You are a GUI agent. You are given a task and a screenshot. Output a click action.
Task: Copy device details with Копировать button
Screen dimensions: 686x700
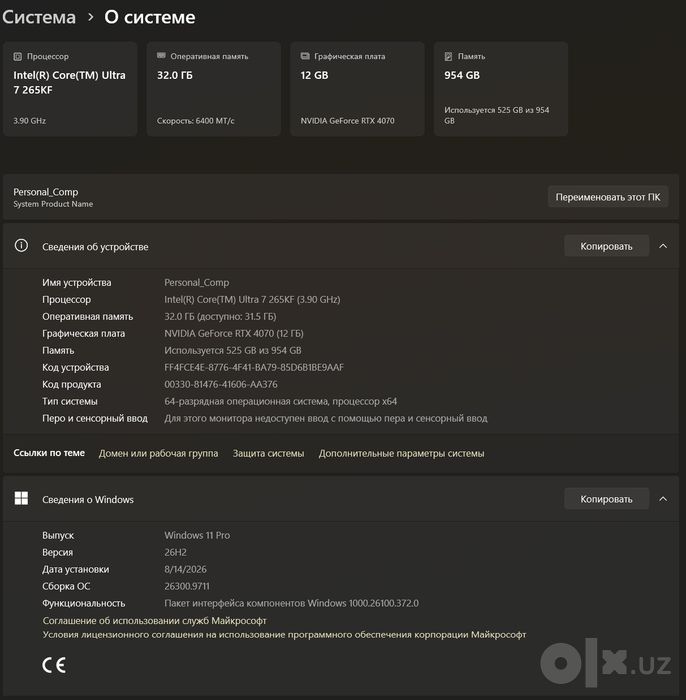click(x=606, y=246)
